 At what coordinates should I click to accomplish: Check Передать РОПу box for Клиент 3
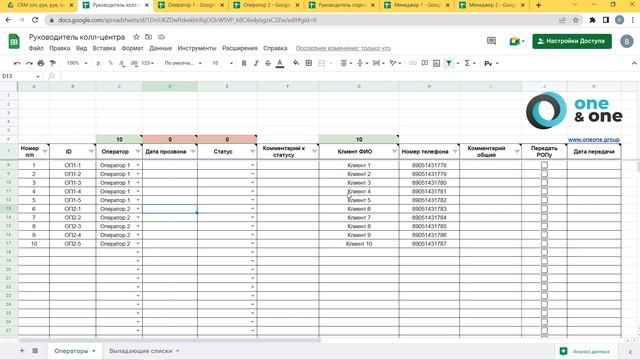(544, 182)
